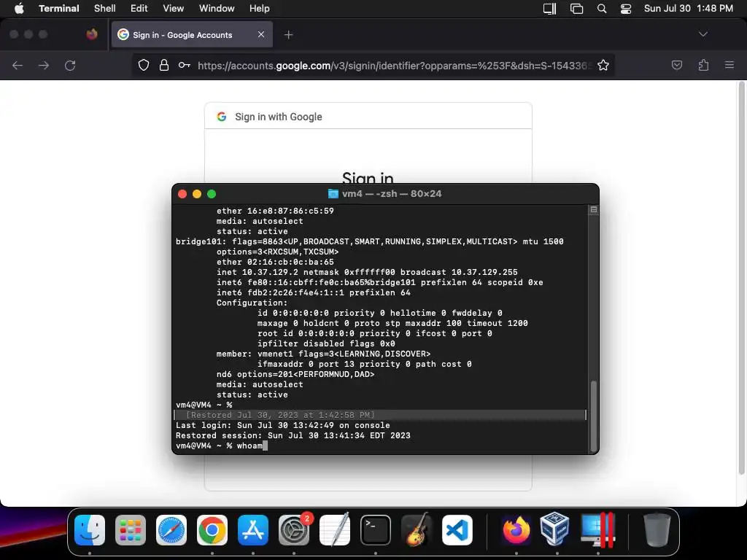747x560 pixels.
Task: Open the Terminal application menu
Action: (x=59, y=9)
